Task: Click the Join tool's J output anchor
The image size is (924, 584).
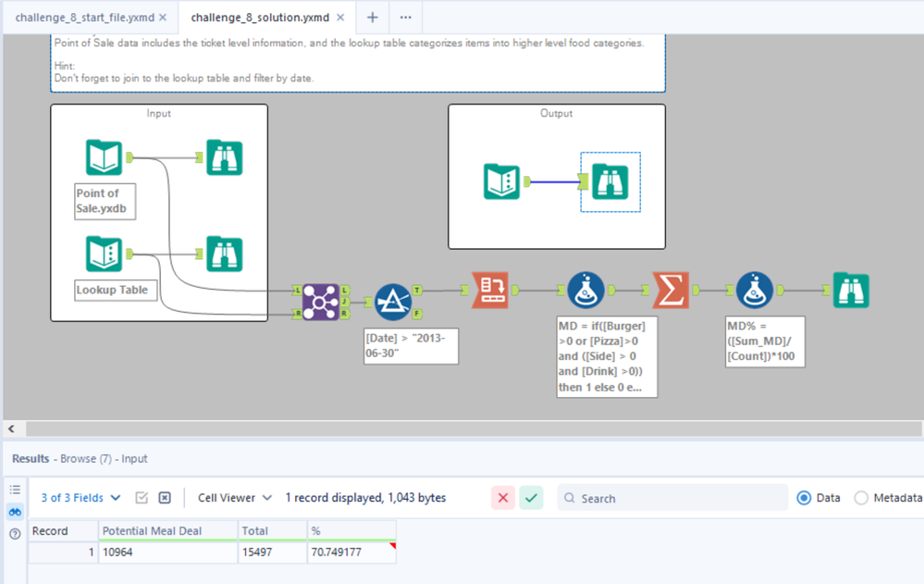Action: point(345,302)
